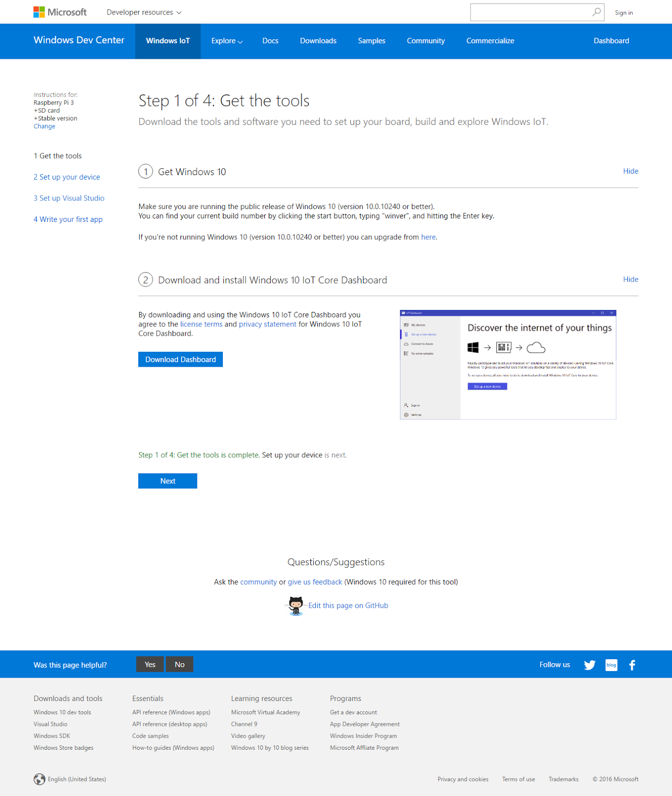Click the GitHub Octocat icon

coord(295,605)
